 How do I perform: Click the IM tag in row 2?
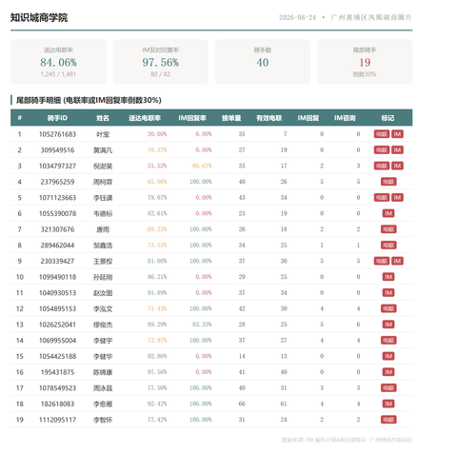(397, 149)
